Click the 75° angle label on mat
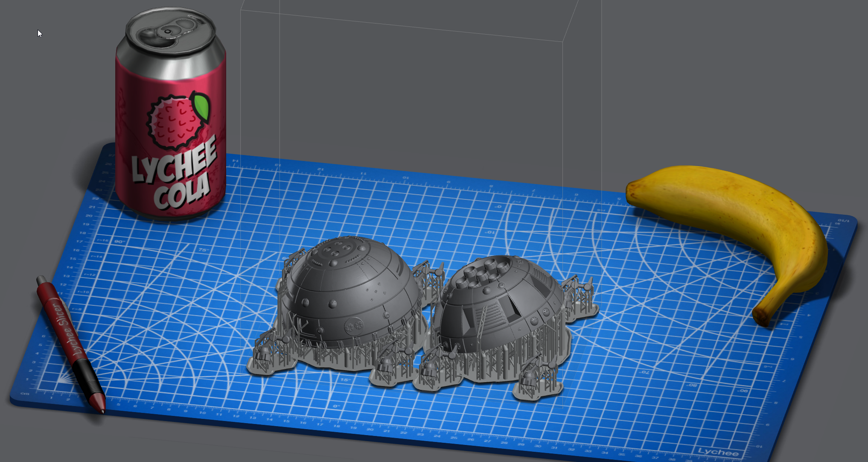The height and width of the screenshot is (462, 868). (203, 250)
